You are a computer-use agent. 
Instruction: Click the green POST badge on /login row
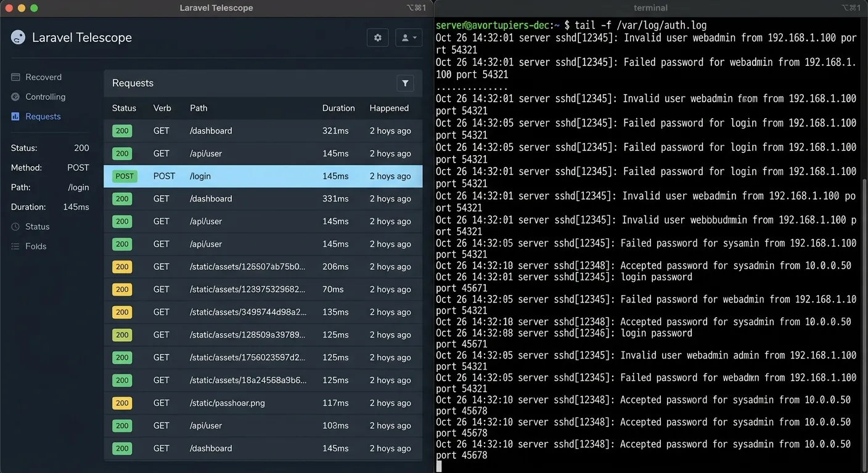point(125,176)
